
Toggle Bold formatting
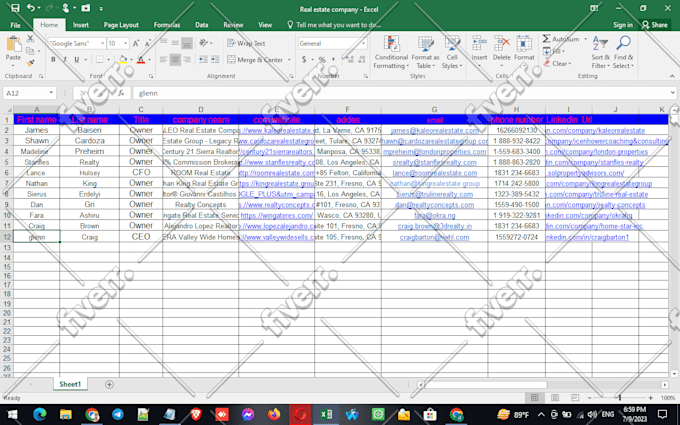[53, 59]
